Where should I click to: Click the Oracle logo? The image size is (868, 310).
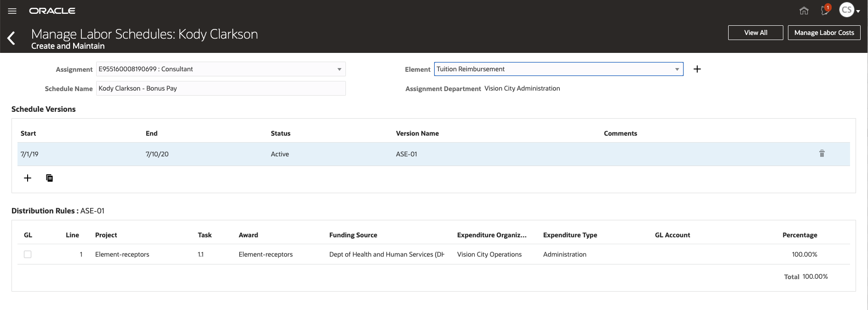point(52,11)
